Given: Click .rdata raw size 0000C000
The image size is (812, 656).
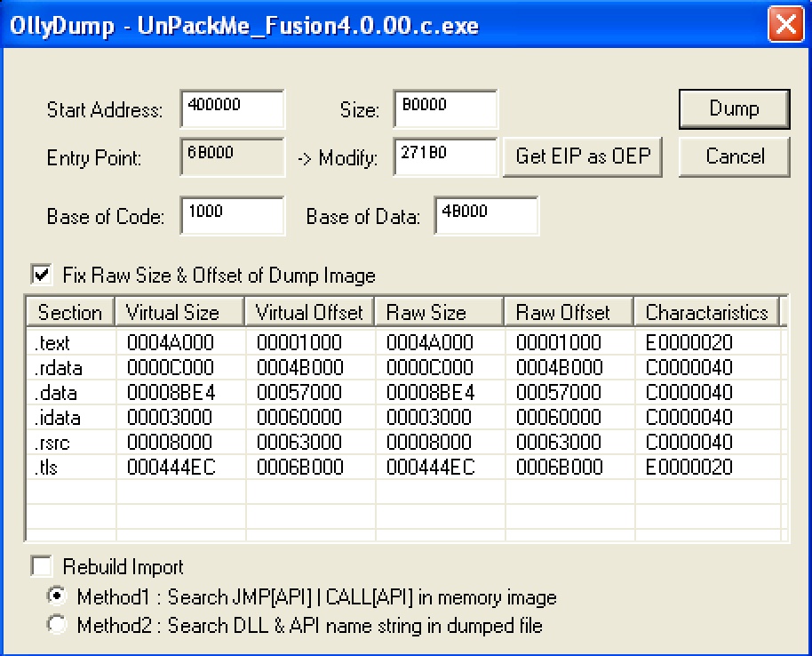Looking at the screenshot, I should (430, 367).
